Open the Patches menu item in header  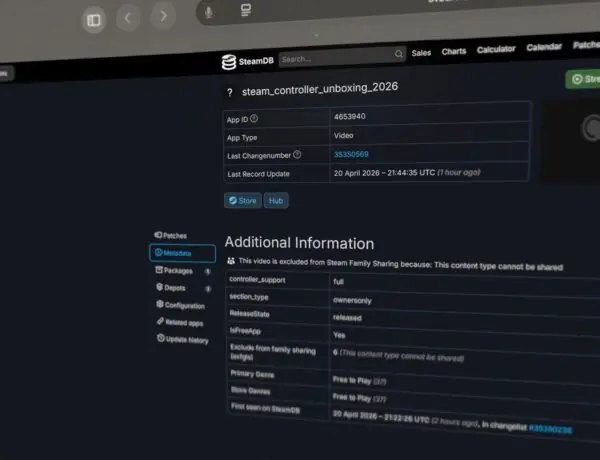(x=586, y=45)
